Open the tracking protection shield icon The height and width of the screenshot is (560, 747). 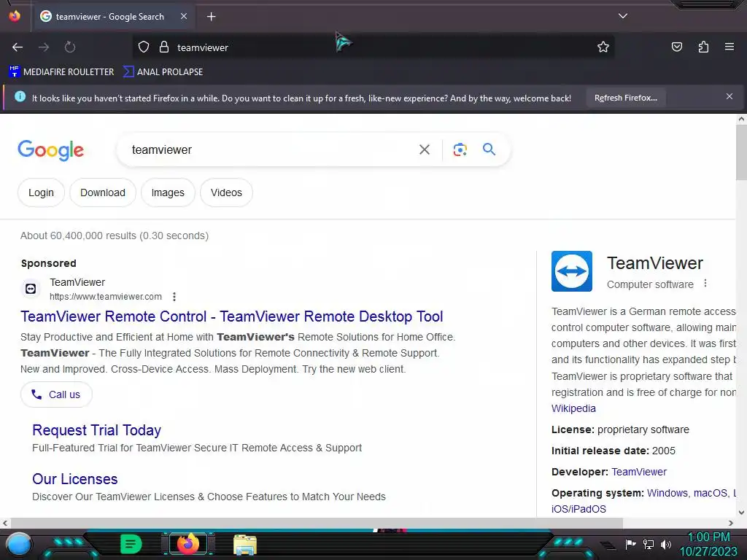[144, 47]
